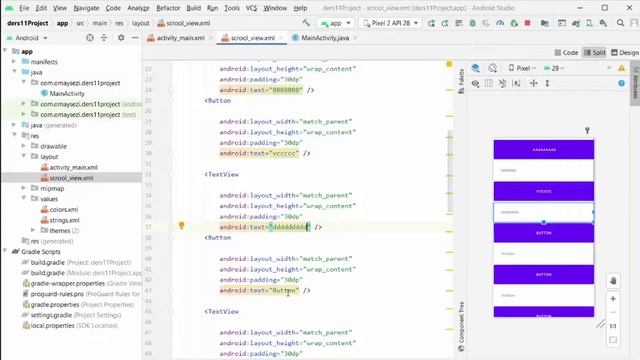
Task: Open the Palette side panel
Action: pyautogui.click(x=461, y=81)
